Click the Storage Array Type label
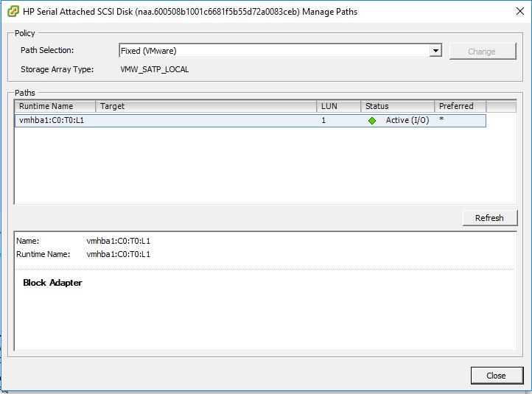532x394 pixels. tap(57, 69)
